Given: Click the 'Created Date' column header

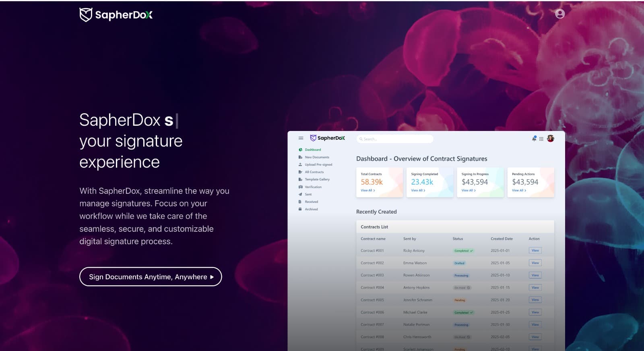Looking at the screenshot, I should pos(502,239).
